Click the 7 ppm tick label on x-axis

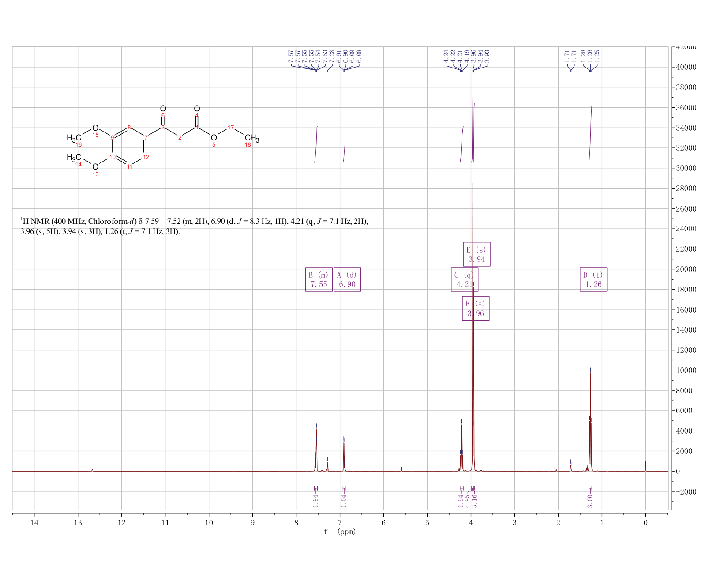coord(340,523)
